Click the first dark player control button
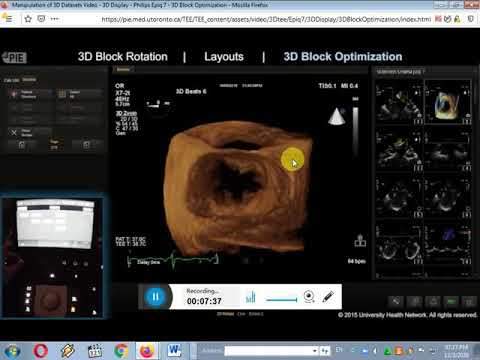 point(396,302)
